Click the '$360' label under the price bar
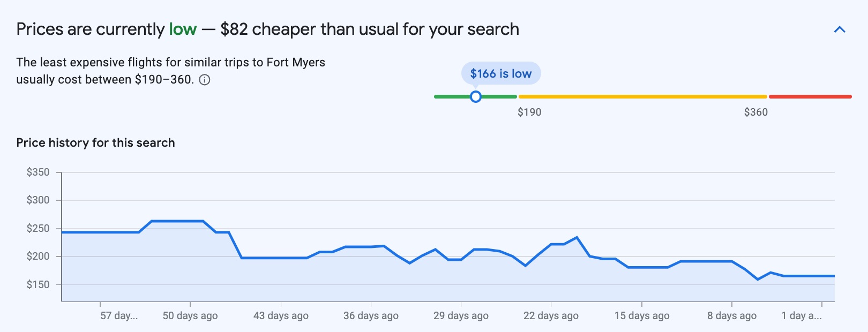 pyautogui.click(x=755, y=112)
